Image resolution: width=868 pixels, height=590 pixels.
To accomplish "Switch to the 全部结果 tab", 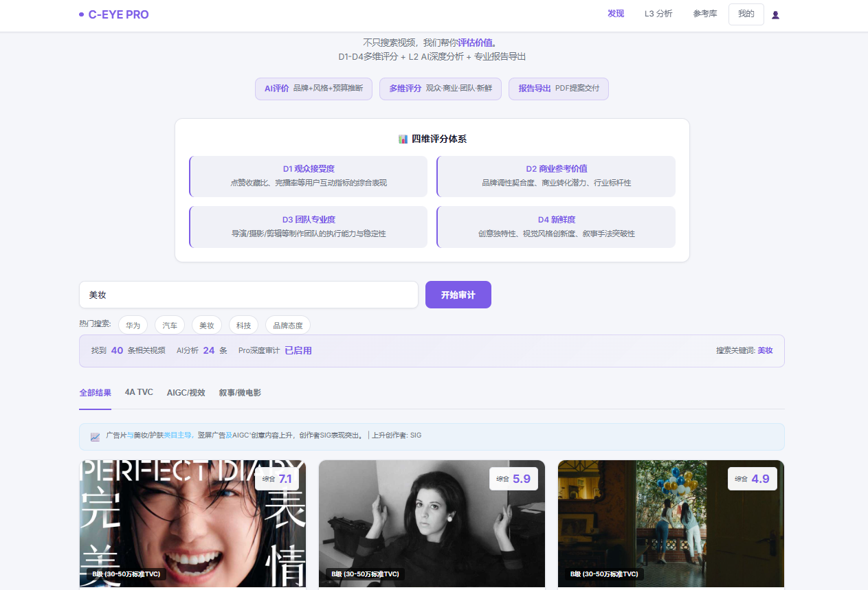I will tap(95, 393).
